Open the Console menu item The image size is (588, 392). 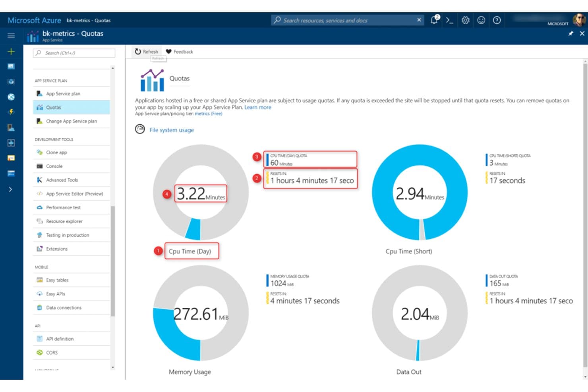point(72,166)
